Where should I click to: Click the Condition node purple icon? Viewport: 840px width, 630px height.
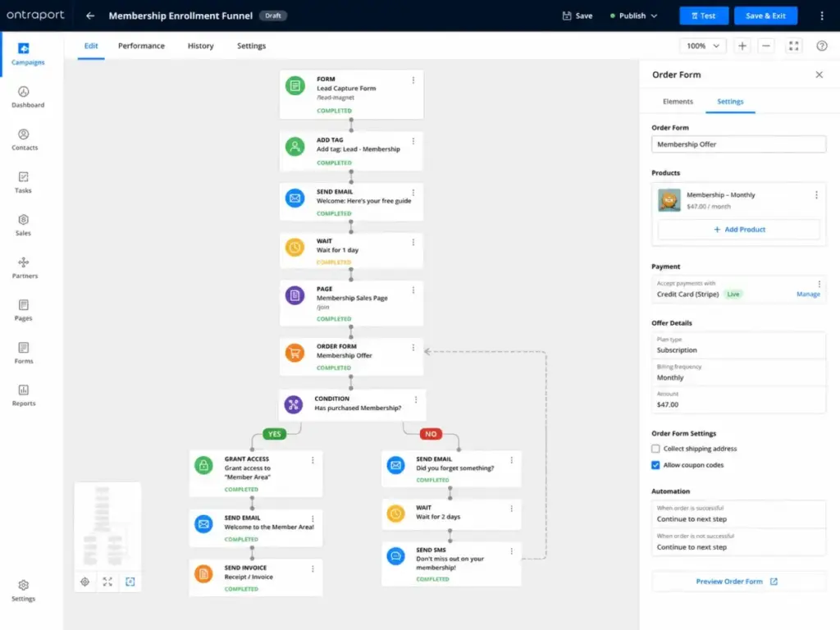click(x=293, y=404)
